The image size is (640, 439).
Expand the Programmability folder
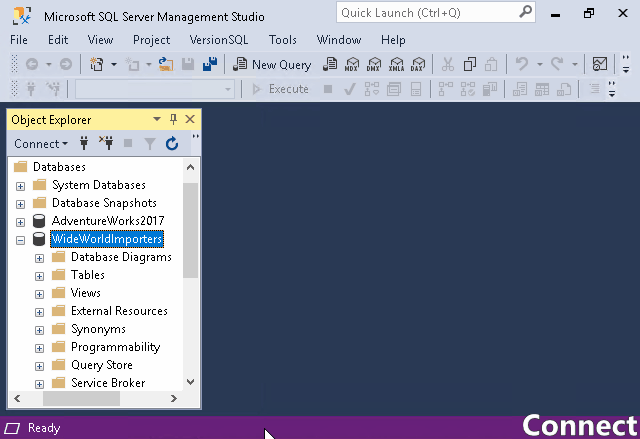pos(39,348)
